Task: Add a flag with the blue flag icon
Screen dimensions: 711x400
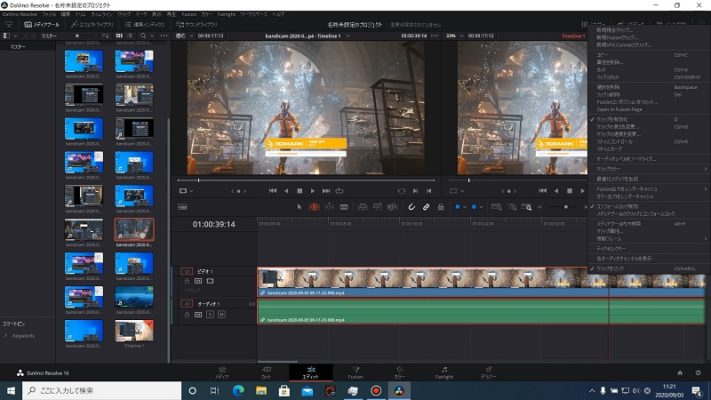Action: (458, 207)
